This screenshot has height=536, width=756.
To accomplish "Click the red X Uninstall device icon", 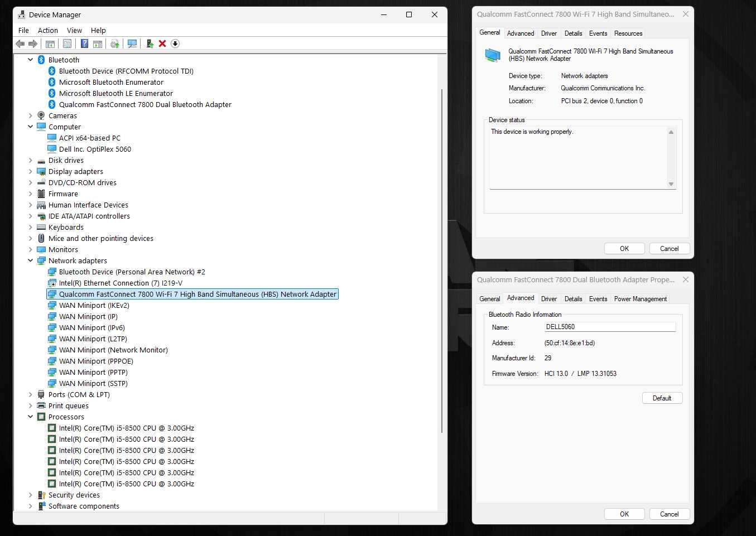I will (x=162, y=44).
